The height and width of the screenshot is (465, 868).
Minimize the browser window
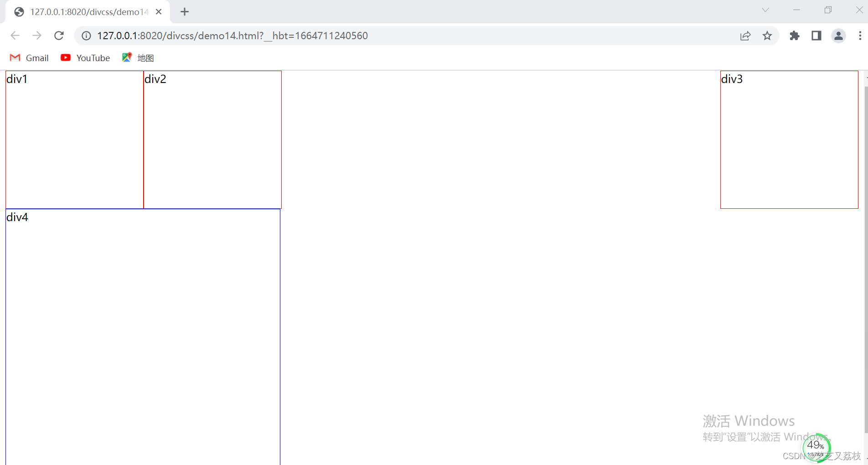[x=797, y=10]
